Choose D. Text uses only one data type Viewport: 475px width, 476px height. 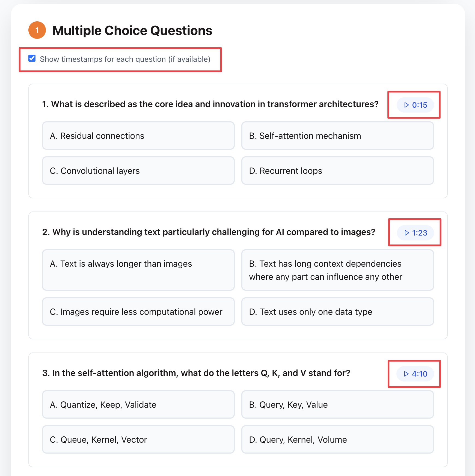click(x=337, y=312)
